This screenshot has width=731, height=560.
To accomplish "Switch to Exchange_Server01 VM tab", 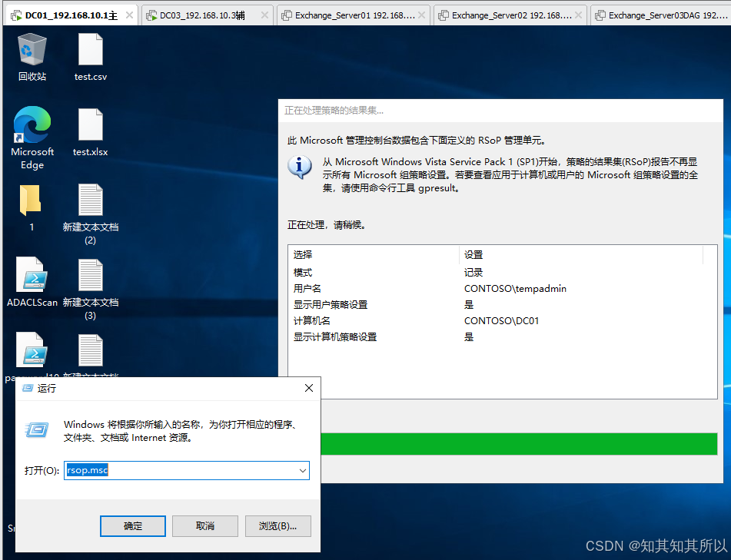I will coord(354,15).
